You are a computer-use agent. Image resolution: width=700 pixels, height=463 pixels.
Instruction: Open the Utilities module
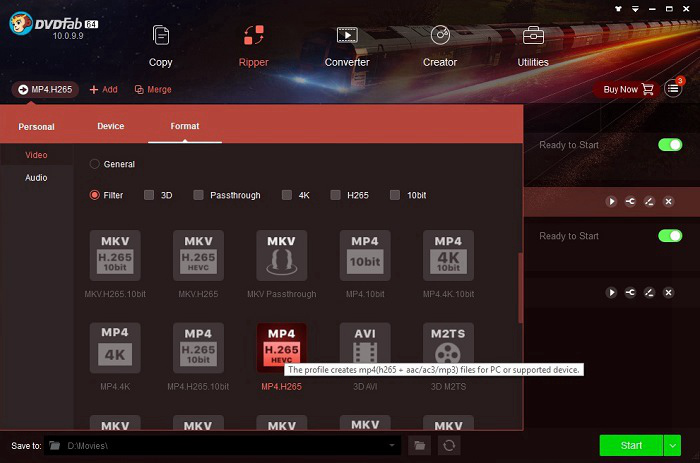point(533,46)
